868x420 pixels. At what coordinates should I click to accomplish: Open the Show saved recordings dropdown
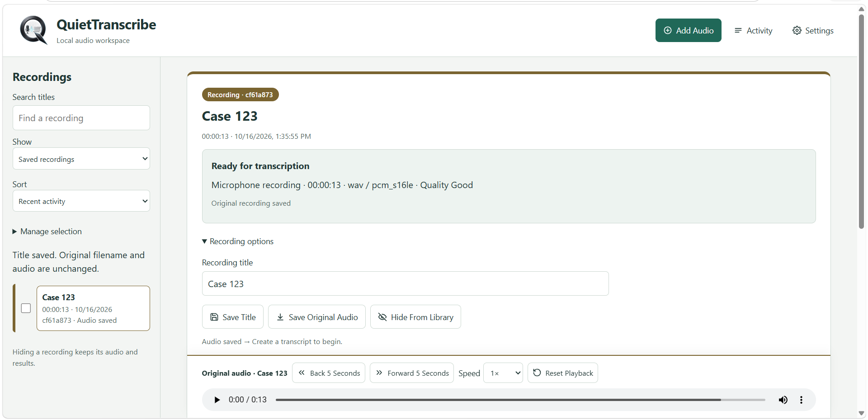[81, 159]
